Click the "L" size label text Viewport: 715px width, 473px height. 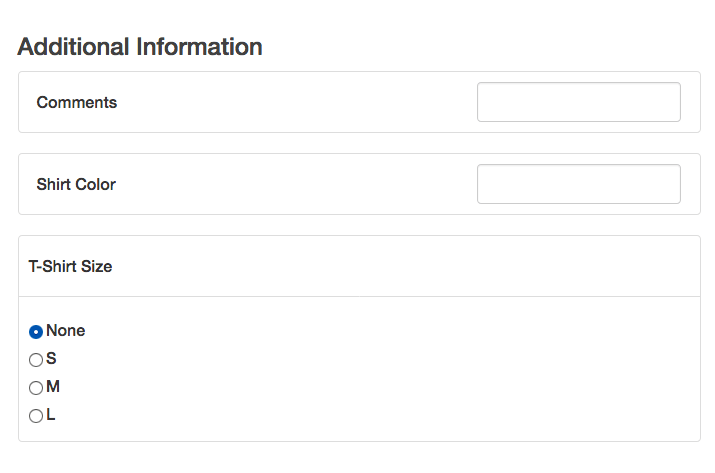(51, 415)
